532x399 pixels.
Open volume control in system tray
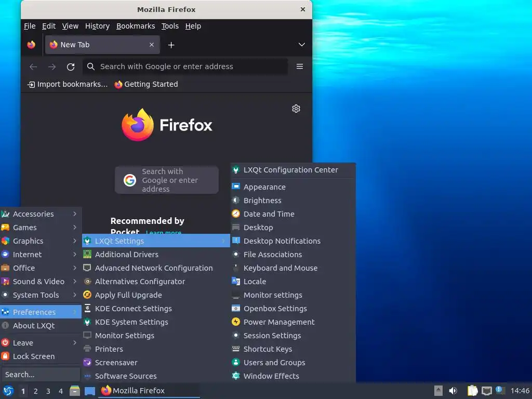coord(453,391)
